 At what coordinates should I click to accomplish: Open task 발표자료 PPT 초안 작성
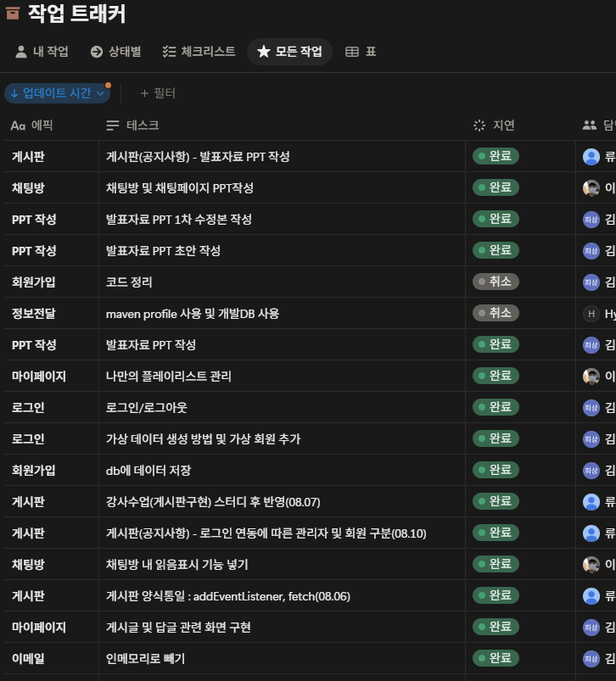pyautogui.click(x=163, y=250)
